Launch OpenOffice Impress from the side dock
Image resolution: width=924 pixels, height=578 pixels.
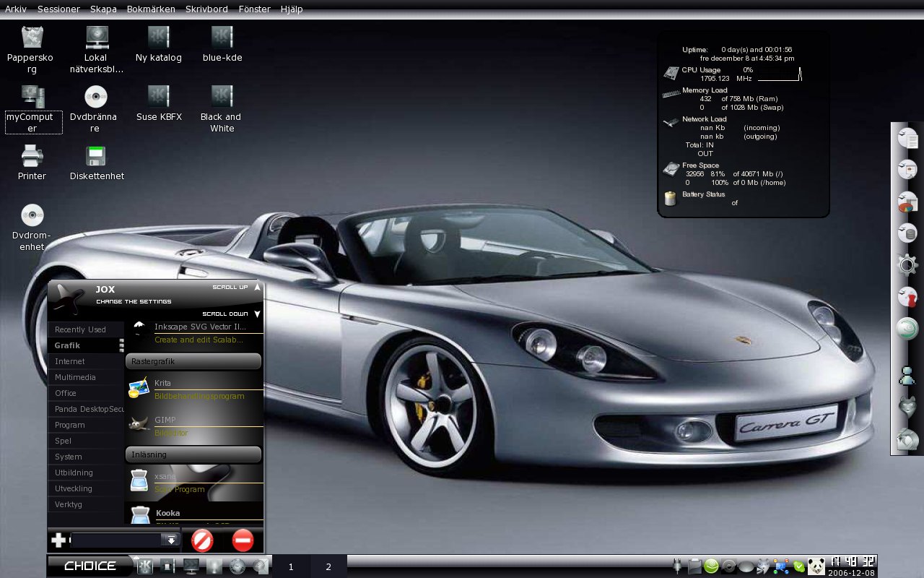coord(907,170)
